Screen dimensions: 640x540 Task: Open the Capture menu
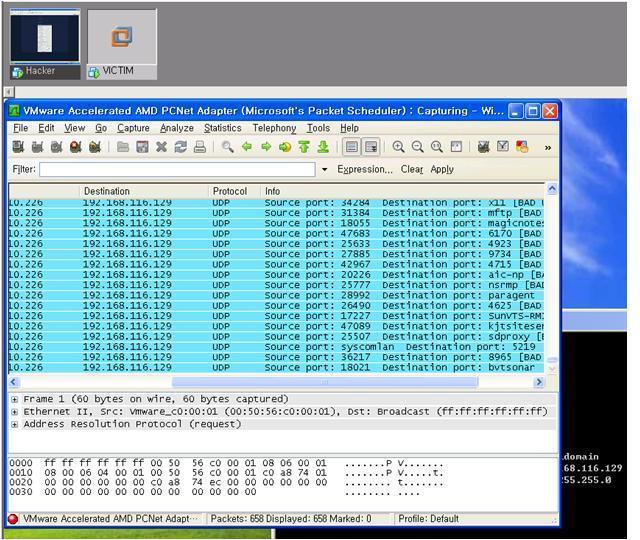(x=133, y=128)
